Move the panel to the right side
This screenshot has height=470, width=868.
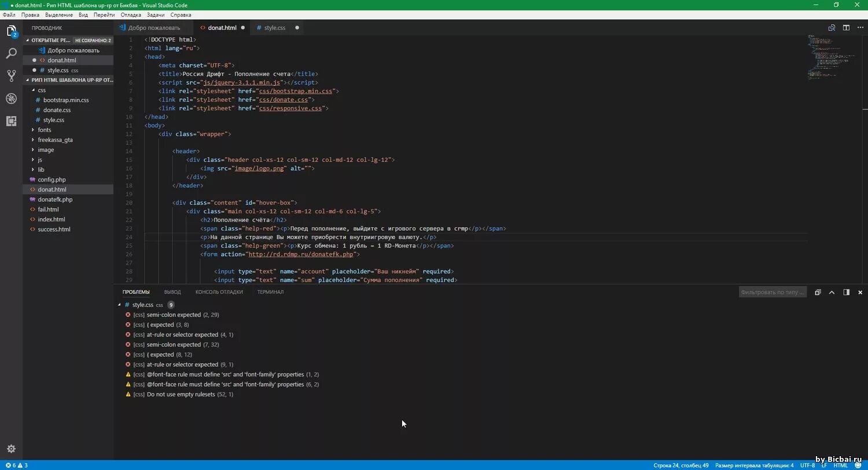click(846, 293)
